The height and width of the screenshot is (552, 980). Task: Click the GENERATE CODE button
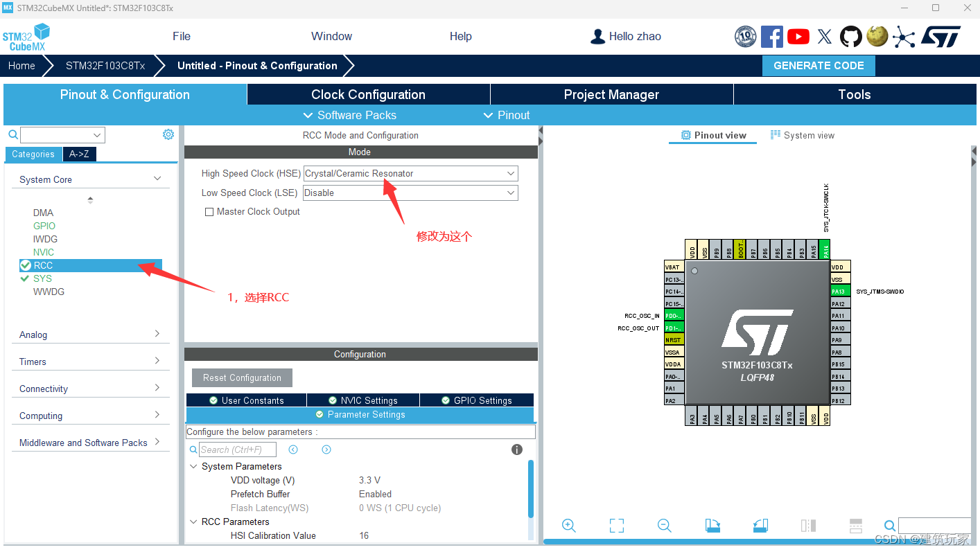(x=819, y=65)
